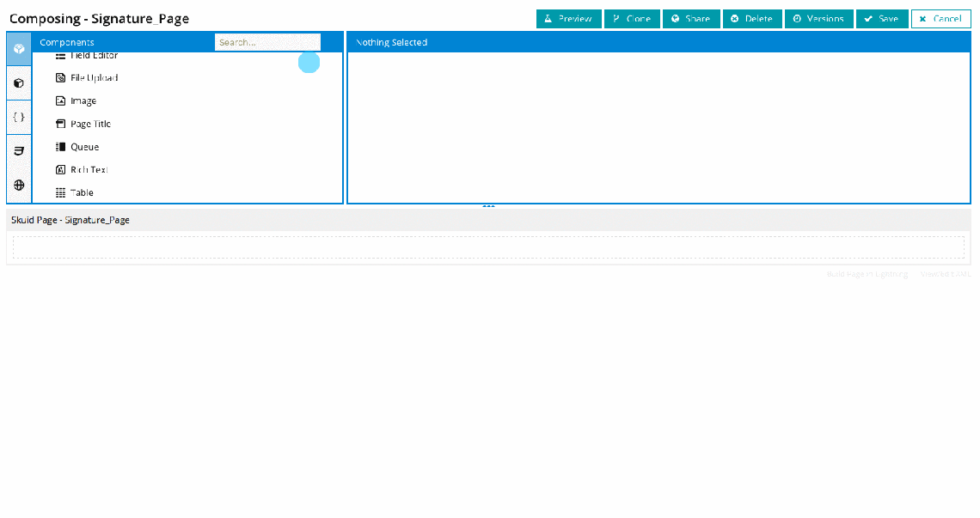Open the resources panel via the braces icon
980x518 pixels.
point(18,117)
